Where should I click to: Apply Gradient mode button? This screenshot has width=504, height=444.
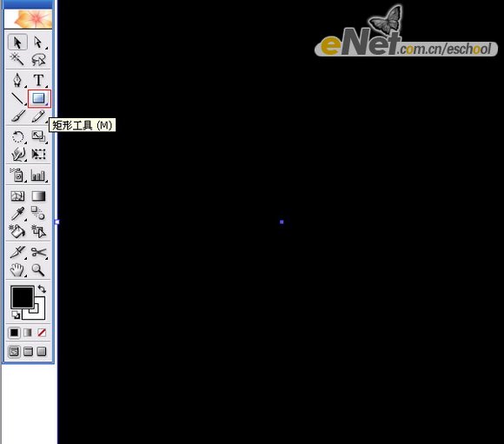click(28, 333)
